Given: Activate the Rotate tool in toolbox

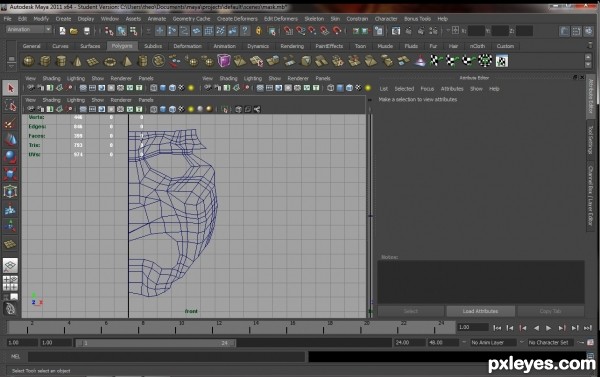Looking at the screenshot, I should click(x=10, y=157).
